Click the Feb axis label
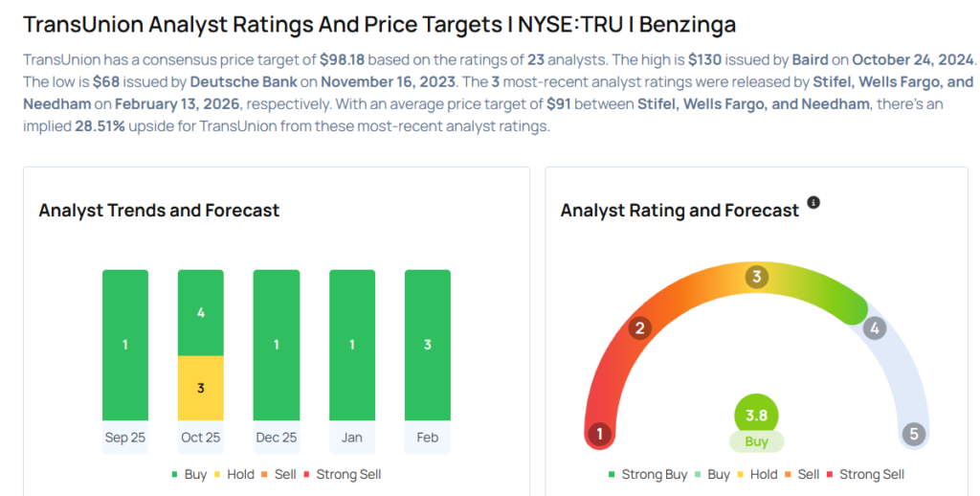The width and height of the screenshot is (980, 496). (x=427, y=438)
